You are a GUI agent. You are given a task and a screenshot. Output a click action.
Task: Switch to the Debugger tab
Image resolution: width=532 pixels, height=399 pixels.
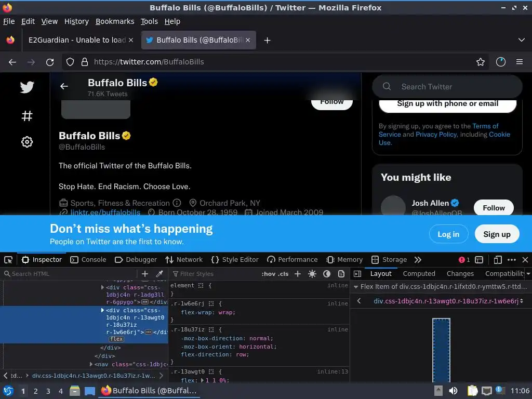[136, 260]
